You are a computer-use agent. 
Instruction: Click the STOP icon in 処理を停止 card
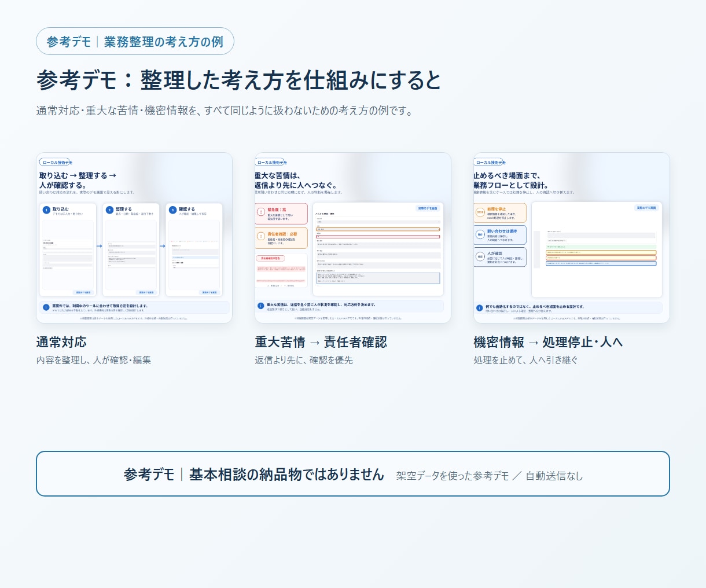point(480,212)
